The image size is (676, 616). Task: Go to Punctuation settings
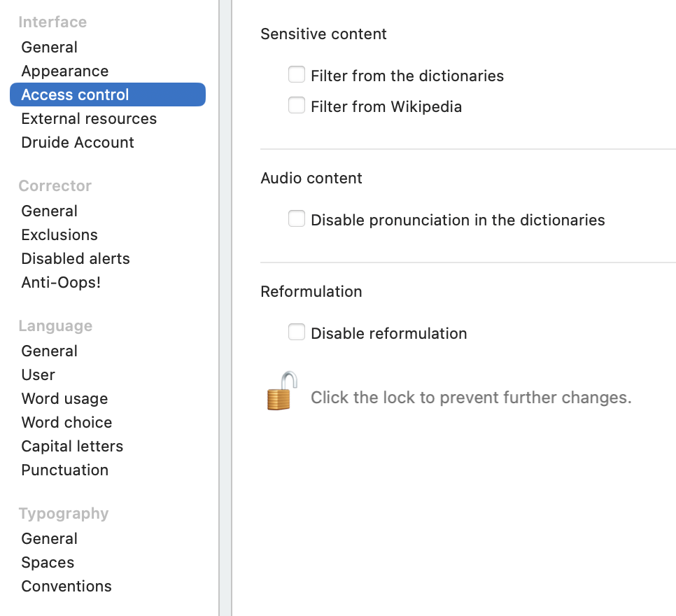(64, 470)
